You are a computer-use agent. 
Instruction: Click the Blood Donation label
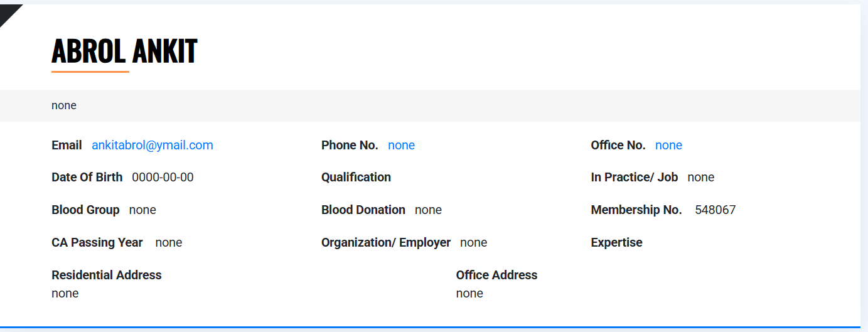click(363, 210)
